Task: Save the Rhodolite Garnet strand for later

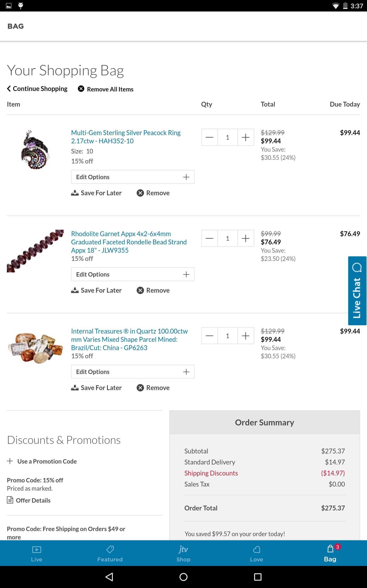Action: coord(96,290)
